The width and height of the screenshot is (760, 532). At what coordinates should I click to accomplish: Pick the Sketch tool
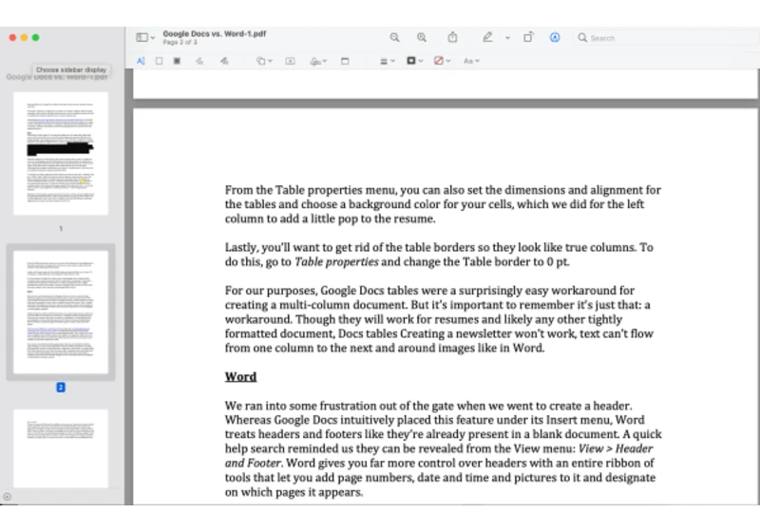[x=199, y=61]
